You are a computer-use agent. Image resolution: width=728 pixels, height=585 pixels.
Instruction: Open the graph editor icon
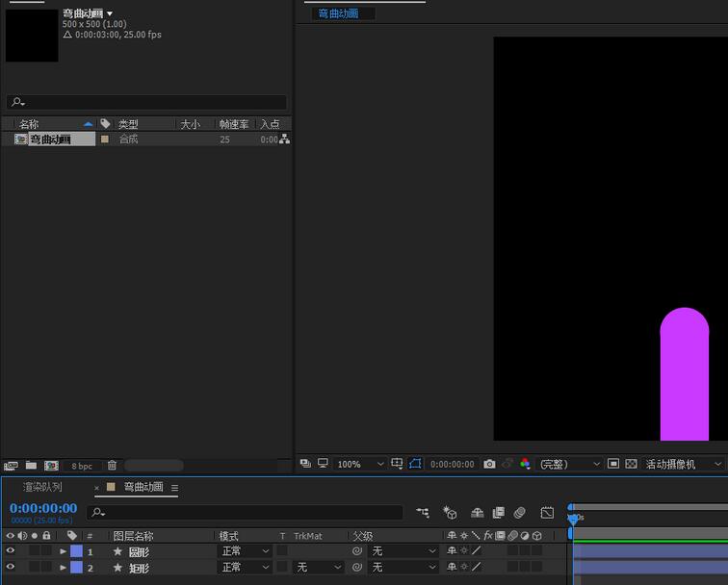[547, 512]
